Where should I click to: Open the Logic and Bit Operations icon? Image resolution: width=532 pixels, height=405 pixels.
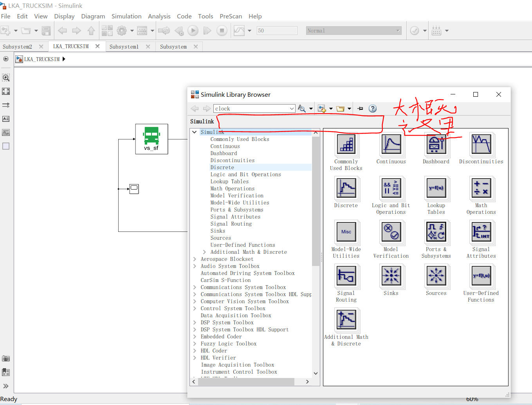(391, 189)
